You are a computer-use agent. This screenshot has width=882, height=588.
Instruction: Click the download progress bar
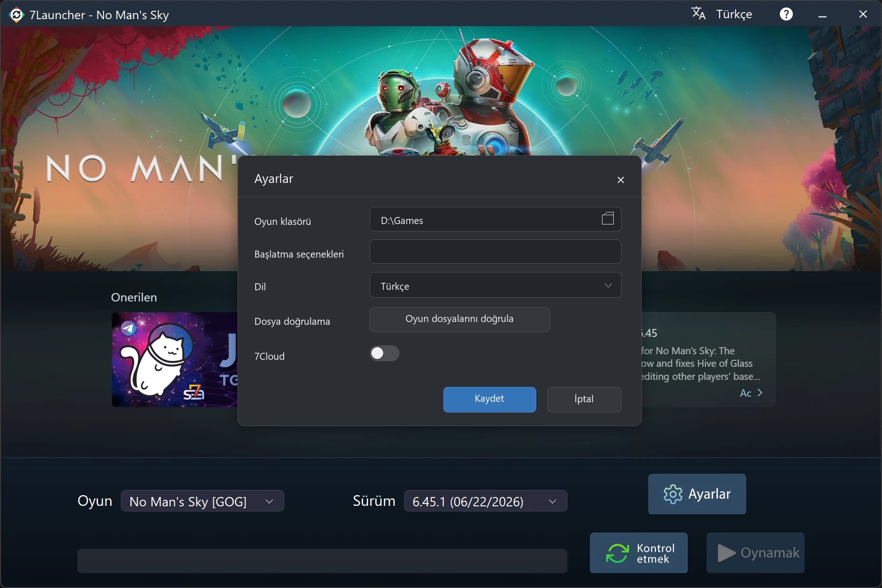(322, 561)
